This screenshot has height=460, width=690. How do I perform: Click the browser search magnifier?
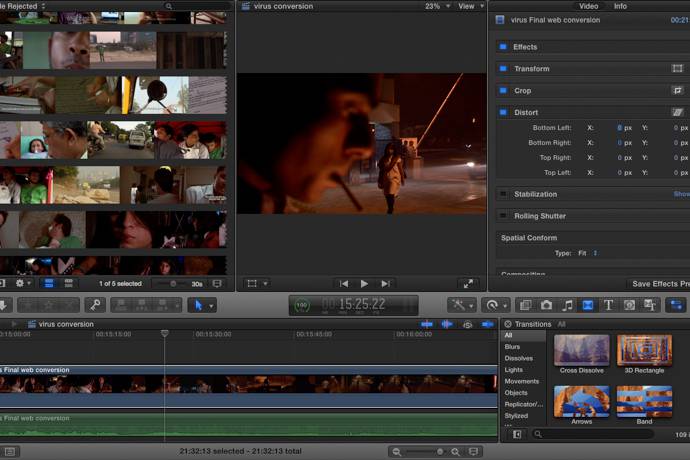coord(169,6)
